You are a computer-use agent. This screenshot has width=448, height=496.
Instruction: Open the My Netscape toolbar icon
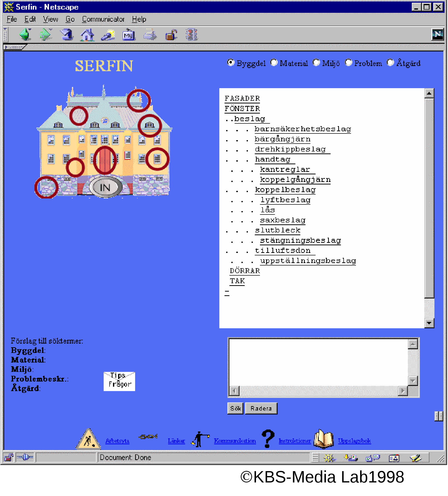point(128,34)
